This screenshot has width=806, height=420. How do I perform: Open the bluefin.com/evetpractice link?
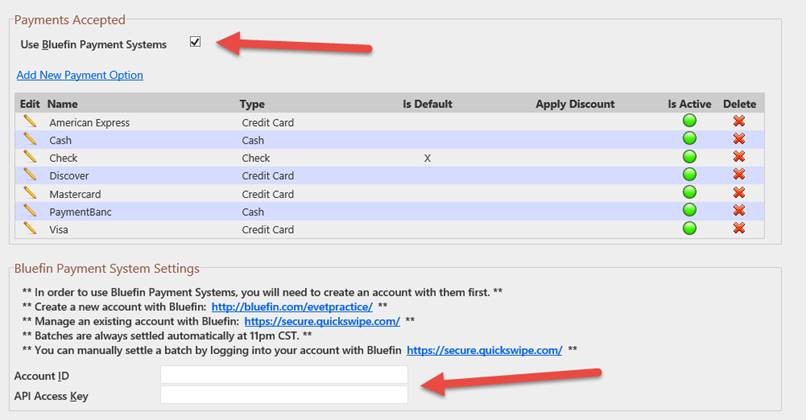coord(292,307)
